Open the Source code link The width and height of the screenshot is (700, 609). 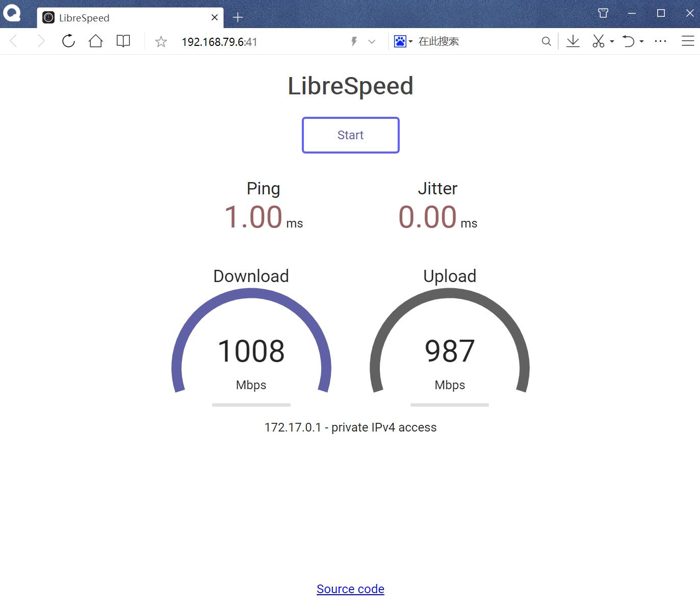click(x=350, y=589)
